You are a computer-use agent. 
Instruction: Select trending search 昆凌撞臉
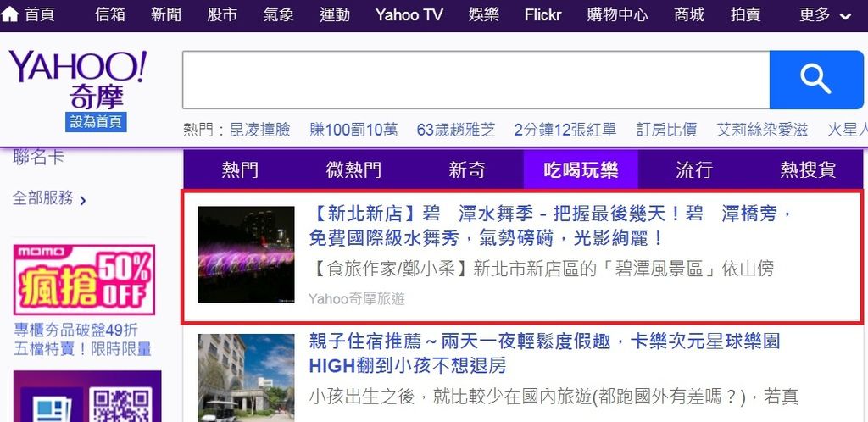point(259,130)
